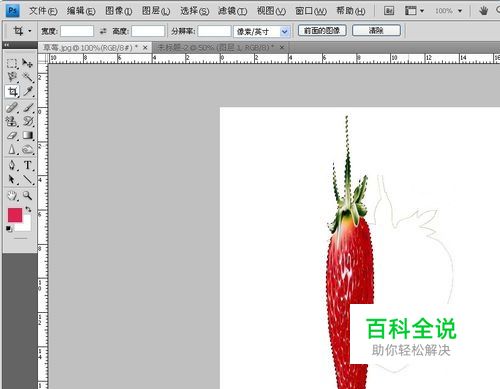Click the 高度 height input field
Image resolution: width=500 pixels, height=389 pixels.
(148, 31)
